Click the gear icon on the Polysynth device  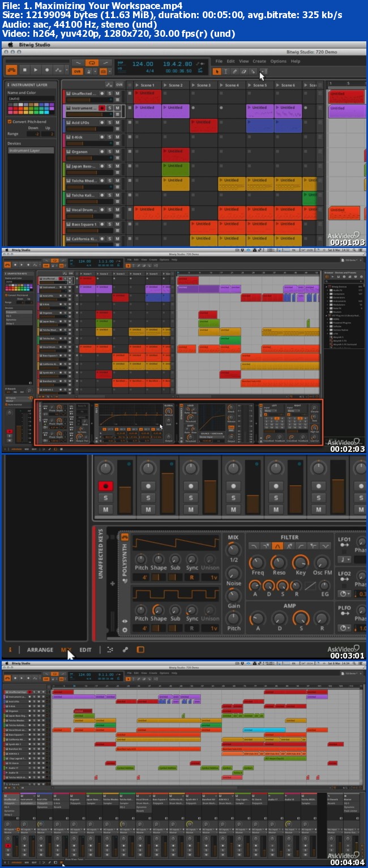[x=125, y=629]
